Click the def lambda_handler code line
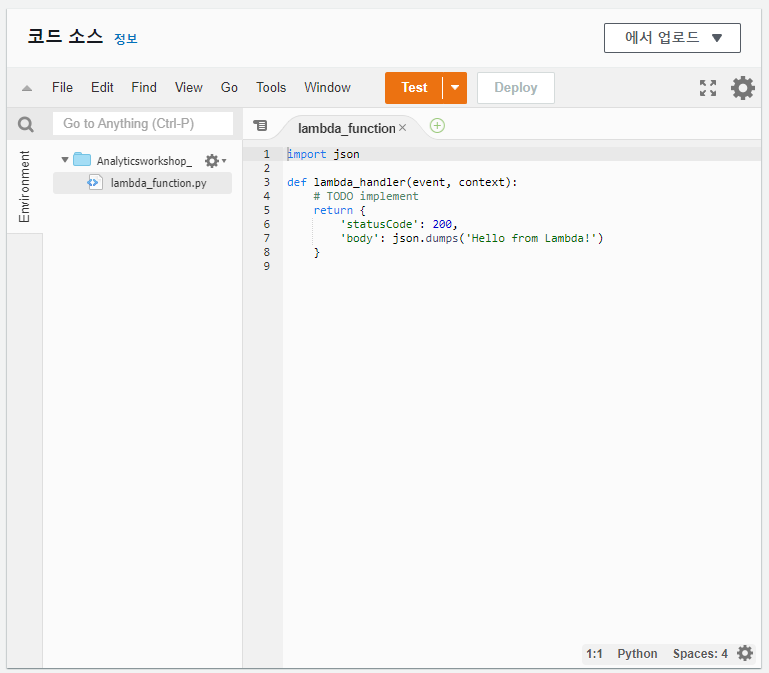The image size is (769, 673). tap(402, 182)
